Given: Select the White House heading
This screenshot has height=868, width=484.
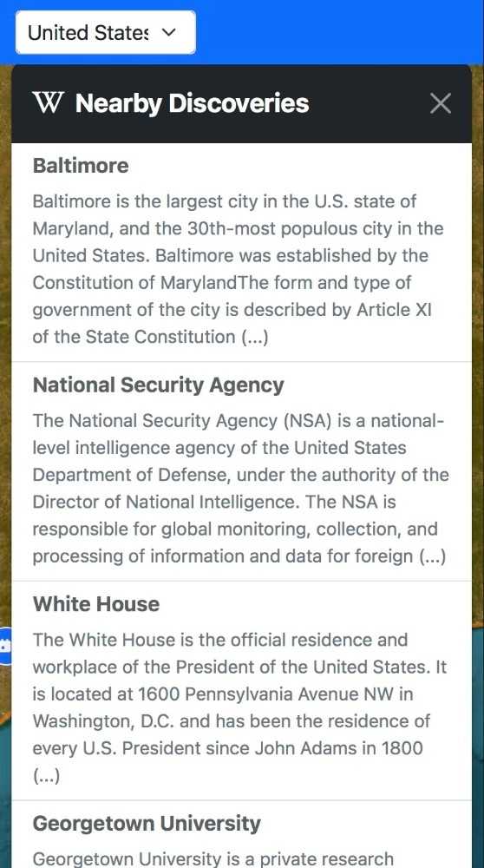Looking at the screenshot, I should point(96,604).
